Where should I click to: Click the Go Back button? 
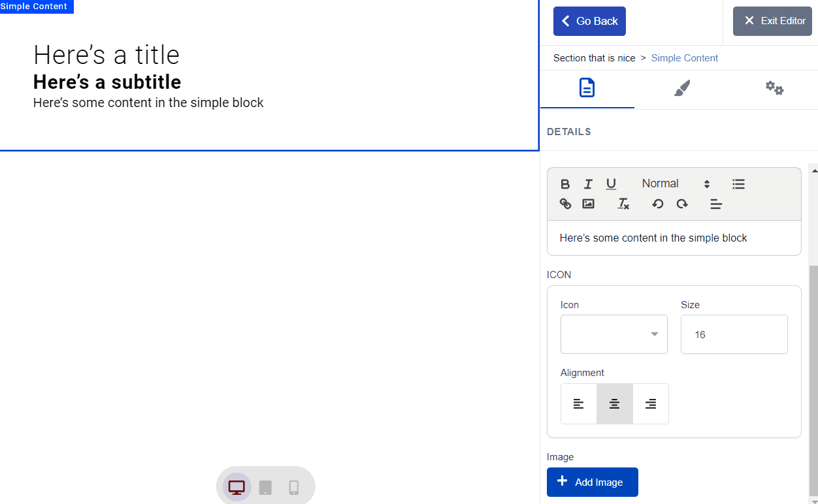point(589,21)
